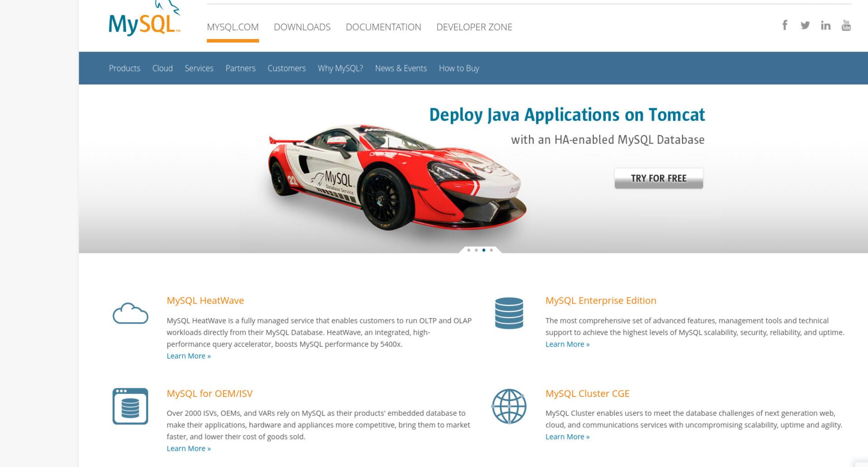Click the MySQL dolphin logo
This screenshot has width=868, height=467.
(x=145, y=19)
